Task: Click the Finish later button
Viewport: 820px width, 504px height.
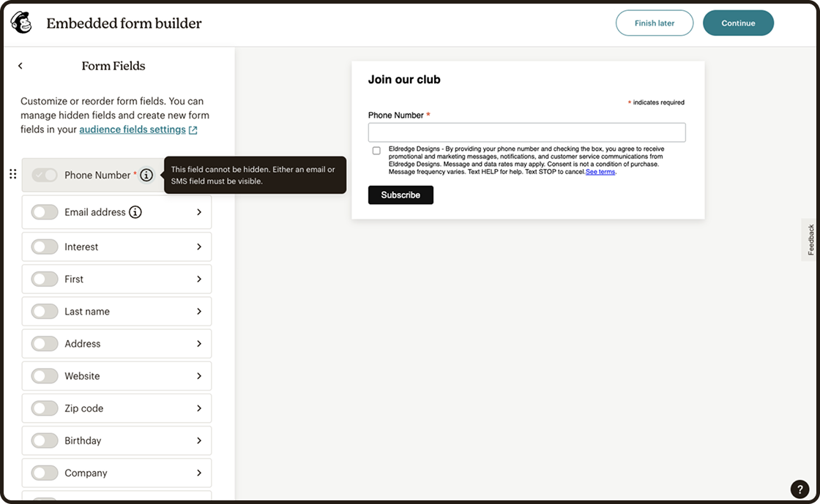Action: pos(654,23)
